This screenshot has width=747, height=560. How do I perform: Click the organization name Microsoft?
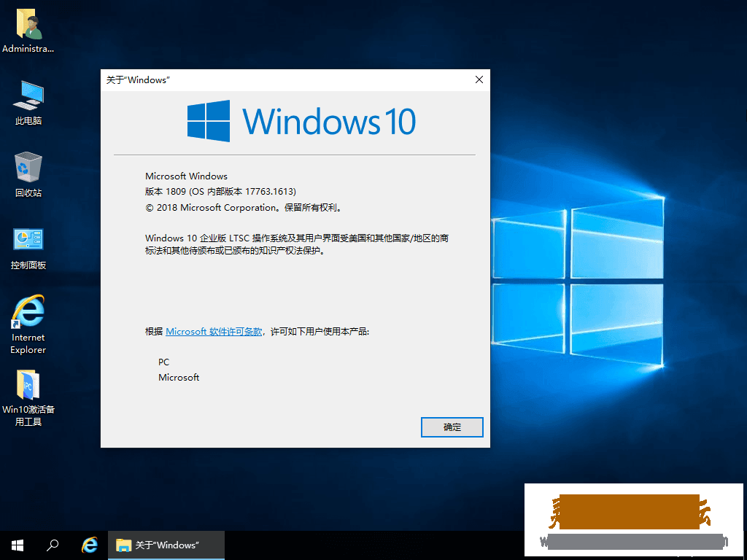[179, 377]
